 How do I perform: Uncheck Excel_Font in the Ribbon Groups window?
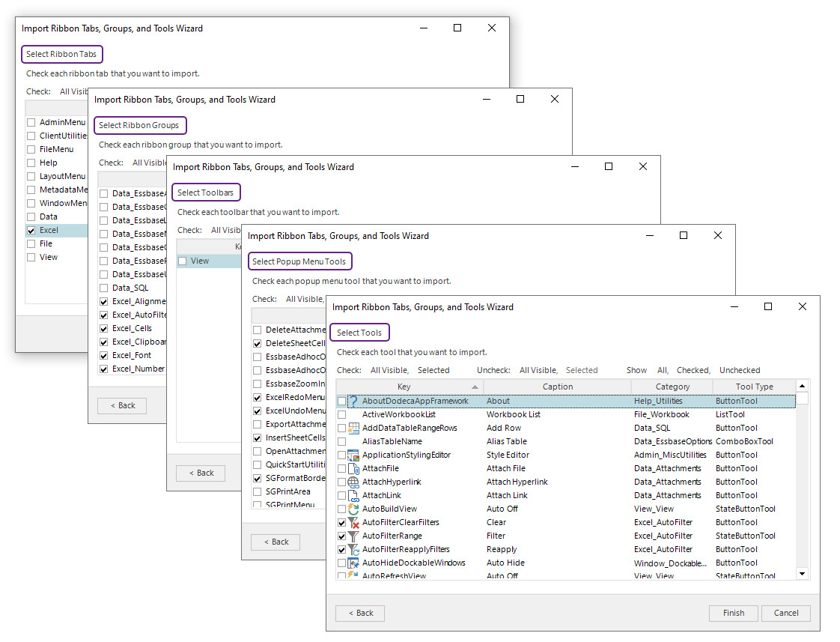[104, 355]
